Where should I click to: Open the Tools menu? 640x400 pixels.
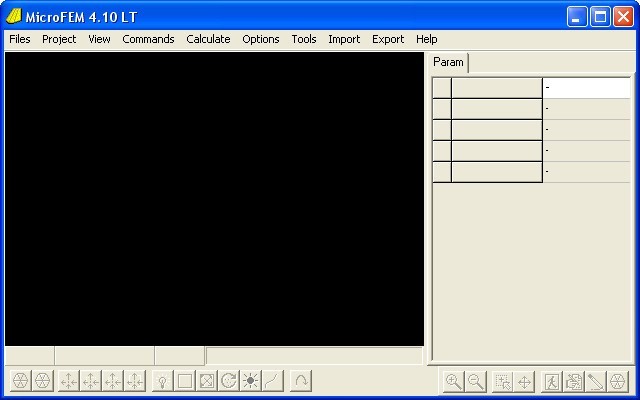tap(304, 39)
